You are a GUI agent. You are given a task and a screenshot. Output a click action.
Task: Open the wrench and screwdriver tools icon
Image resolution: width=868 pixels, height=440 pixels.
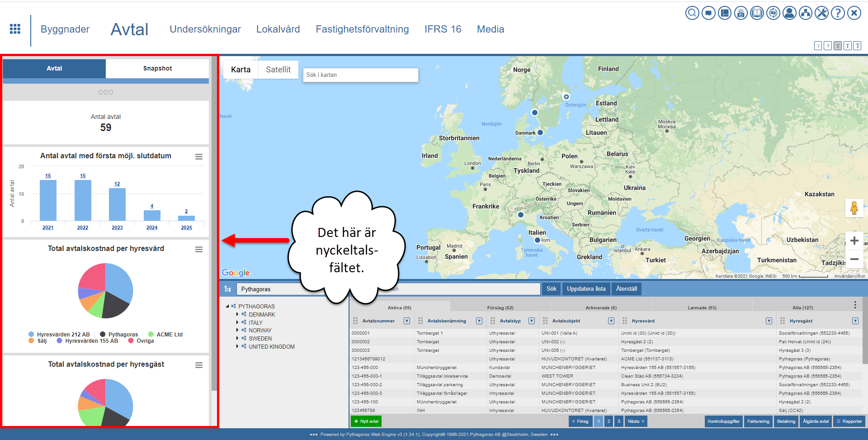point(822,13)
